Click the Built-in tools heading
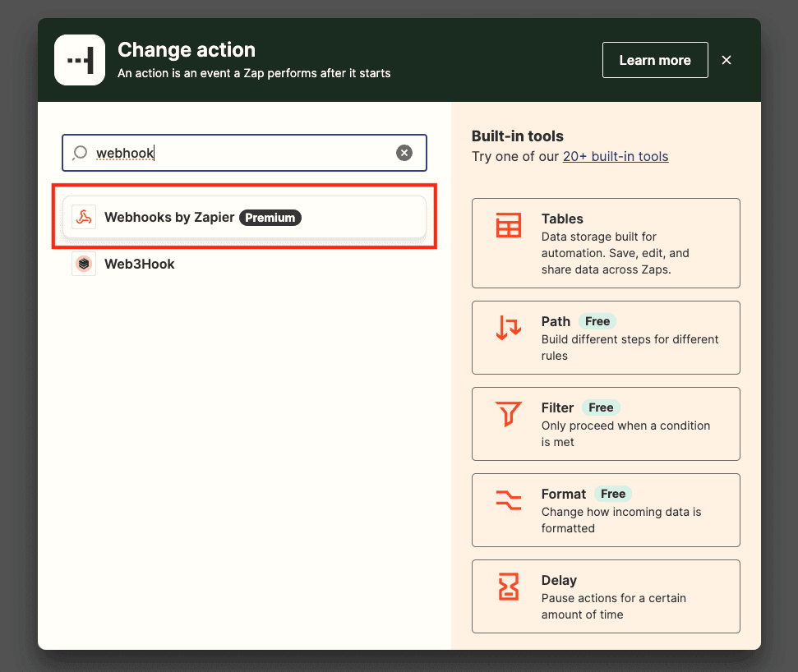 click(x=518, y=136)
